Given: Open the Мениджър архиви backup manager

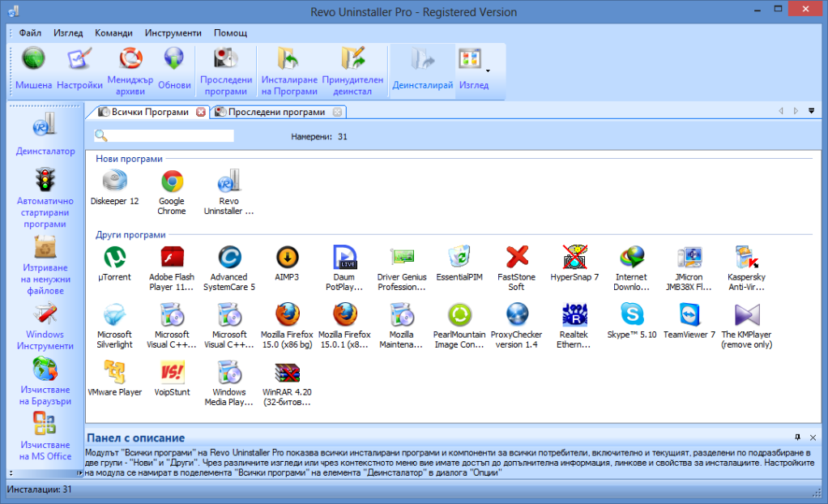Looking at the screenshot, I should [130, 71].
